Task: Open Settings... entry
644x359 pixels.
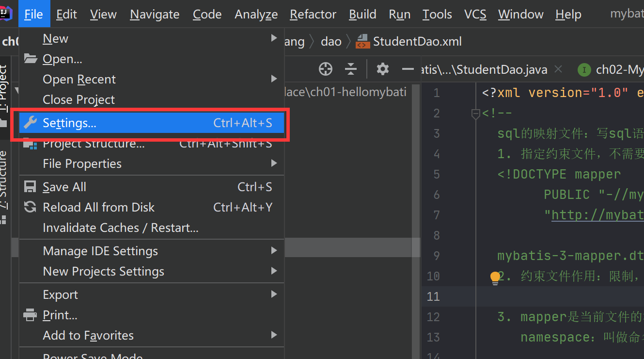Action: (152, 123)
